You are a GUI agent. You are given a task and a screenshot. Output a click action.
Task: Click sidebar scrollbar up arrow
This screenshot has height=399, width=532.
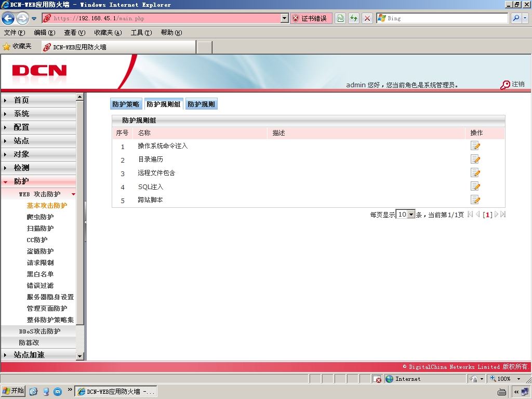click(79, 97)
